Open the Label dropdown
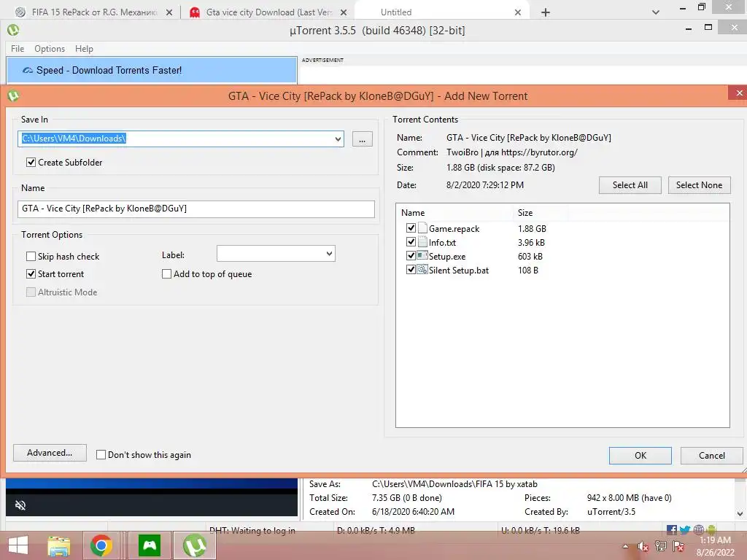 [x=329, y=253]
